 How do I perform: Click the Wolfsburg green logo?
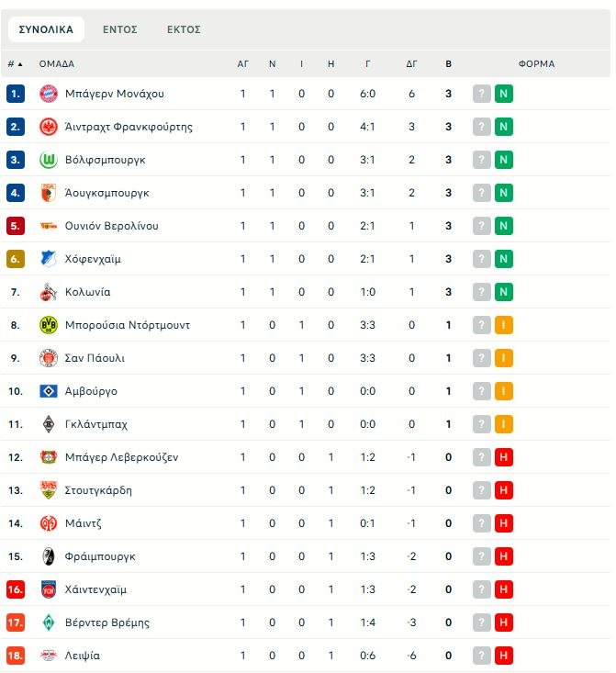click(x=49, y=160)
